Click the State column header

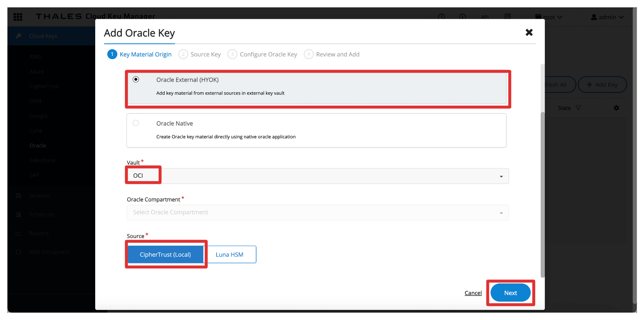click(564, 108)
